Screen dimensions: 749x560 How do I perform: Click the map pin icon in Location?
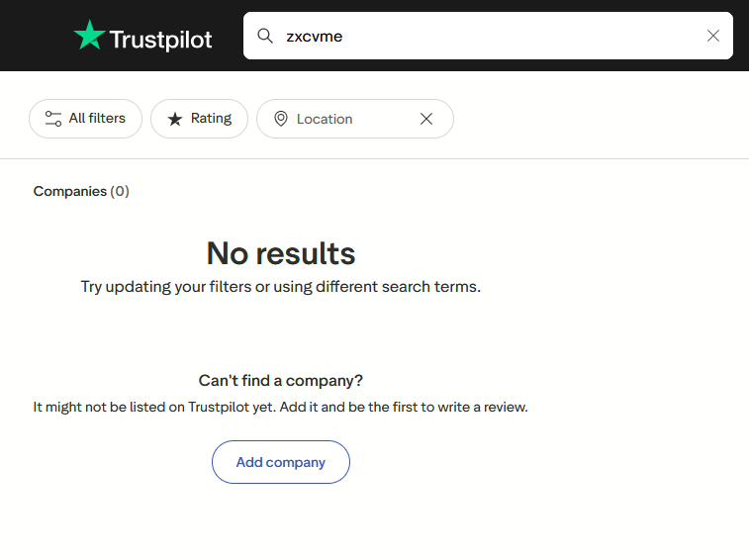(x=281, y=119)
